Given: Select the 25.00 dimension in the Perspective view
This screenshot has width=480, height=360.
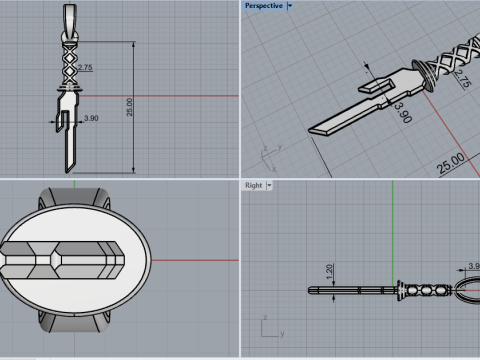Looking at the screenshot, I should 451,163.
